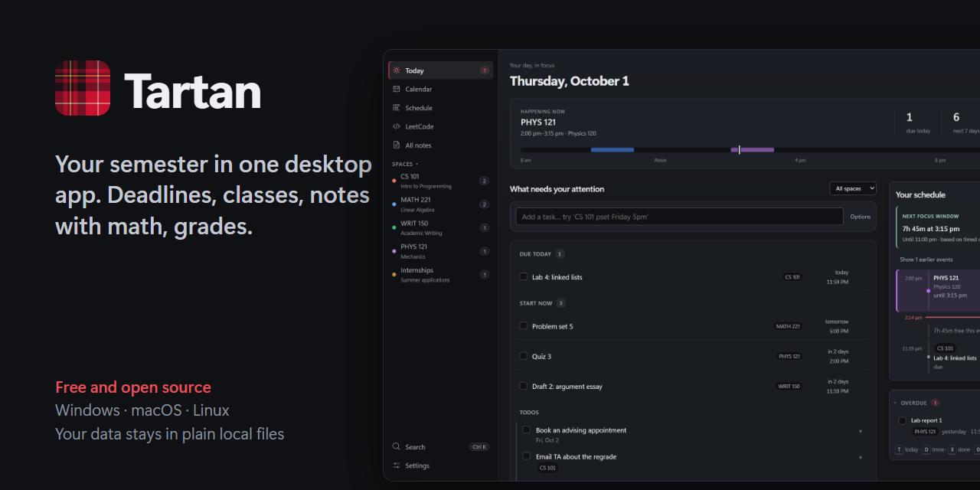Open All notes
The height and width of the screenshot is (490, 980).
tap(440, 145)
